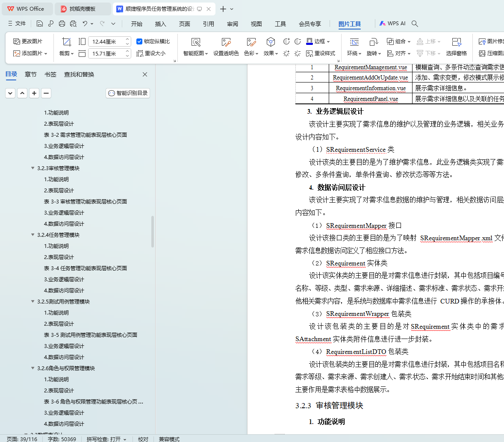Click the Export to PDF icon

pyautogui.click(x=51, y=24)
